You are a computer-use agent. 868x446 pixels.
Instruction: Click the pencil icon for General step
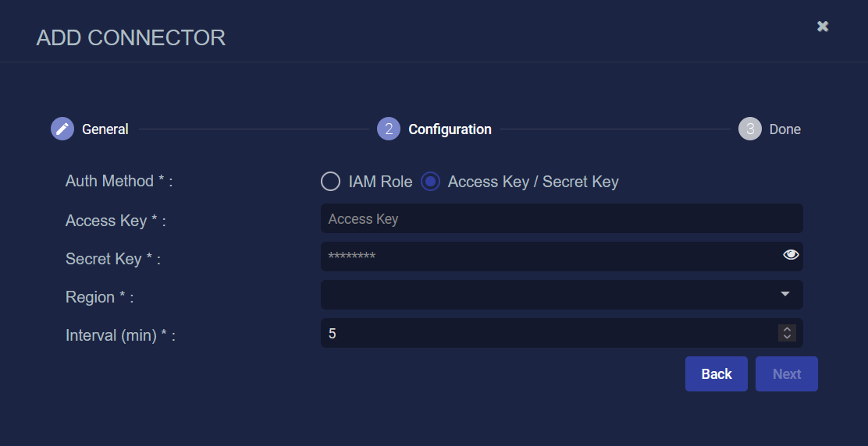62,129
